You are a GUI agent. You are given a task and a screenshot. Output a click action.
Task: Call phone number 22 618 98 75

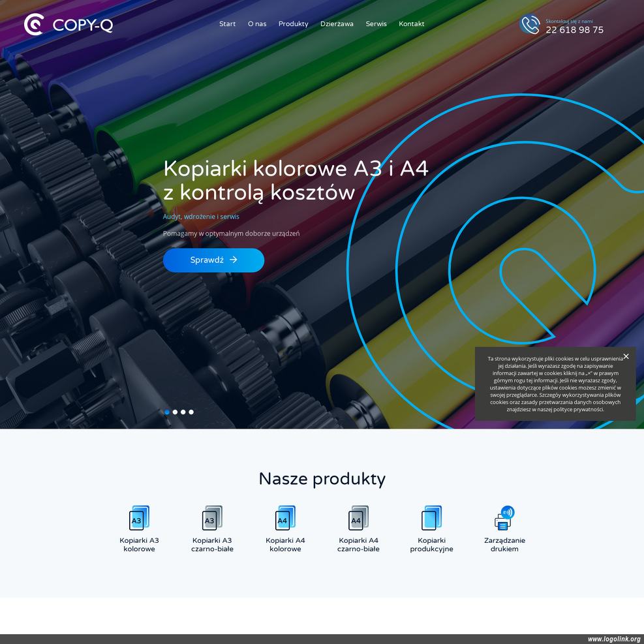pyautogui.click(x=575, y=30)
